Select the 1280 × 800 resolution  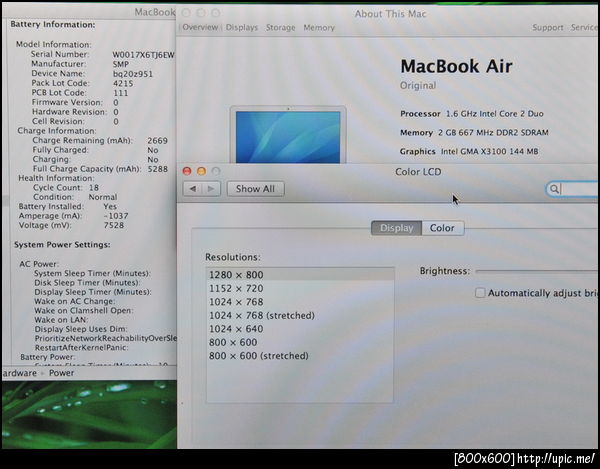pyautogui.click(x=300, y=275)
